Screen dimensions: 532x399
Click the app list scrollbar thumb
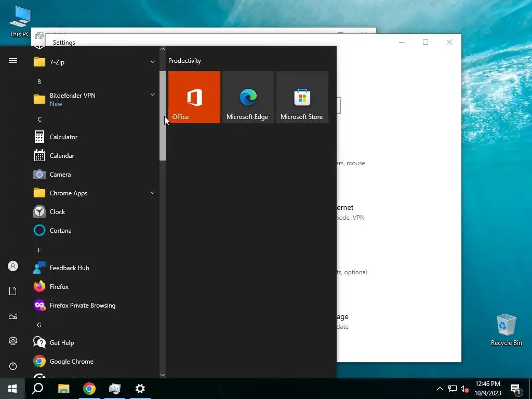coord(163,116)
